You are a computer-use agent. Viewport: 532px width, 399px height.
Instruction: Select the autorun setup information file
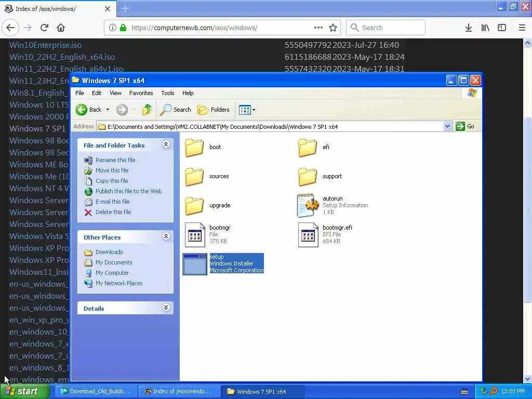(x=332, y=205)
